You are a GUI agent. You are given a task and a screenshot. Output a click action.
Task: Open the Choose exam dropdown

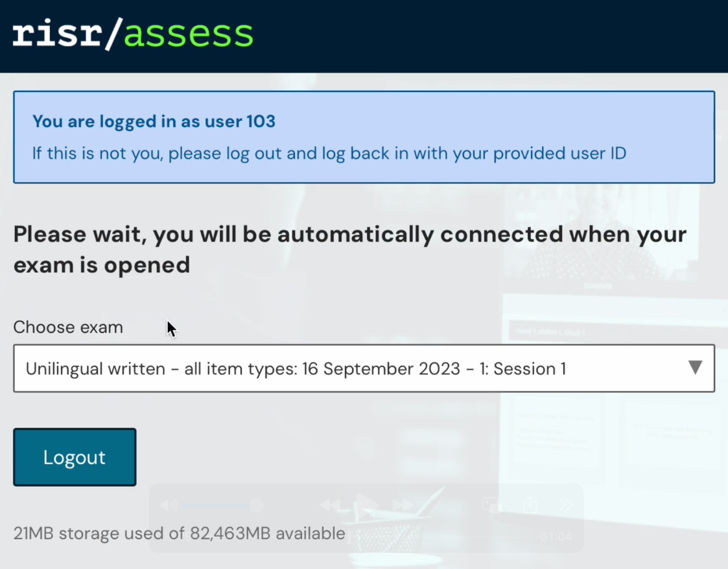(364, 369)
